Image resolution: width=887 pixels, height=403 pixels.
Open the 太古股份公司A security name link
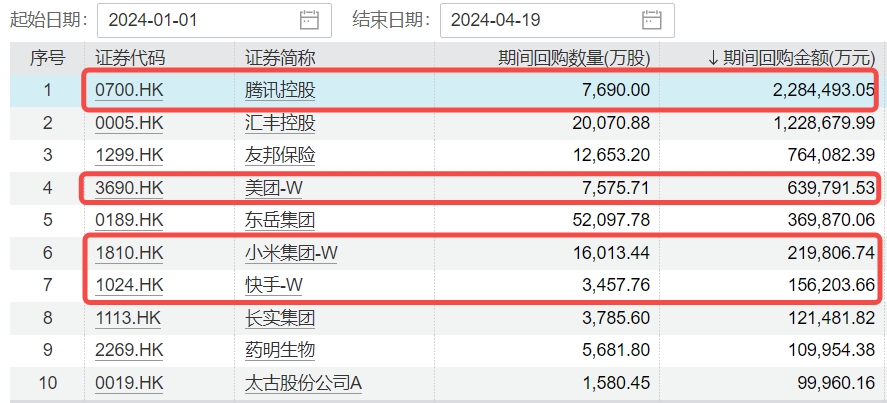pos(303,383)
